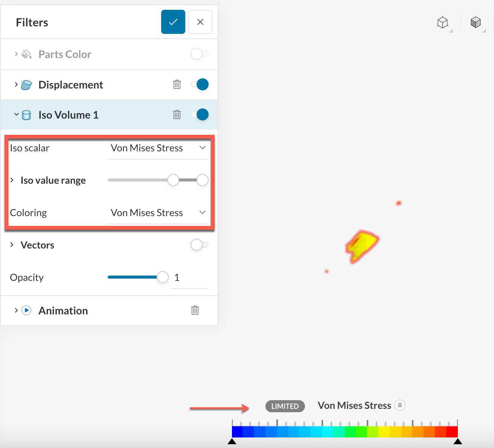The height and width of the screenshot is (448, 494).
Task: Click the yellow iso volume region in viewer
Action: pyautogui.click(x=363, y=247)
